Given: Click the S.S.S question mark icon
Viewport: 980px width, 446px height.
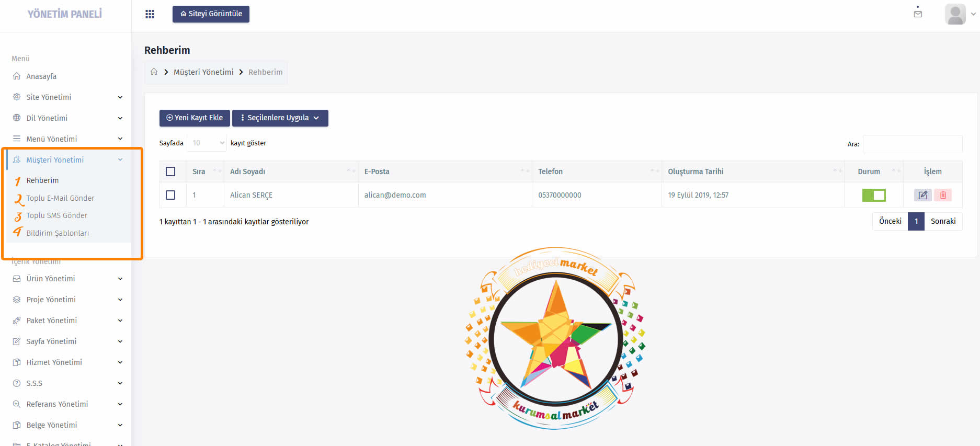Looking at the screenshot, I should coord(17,383).
